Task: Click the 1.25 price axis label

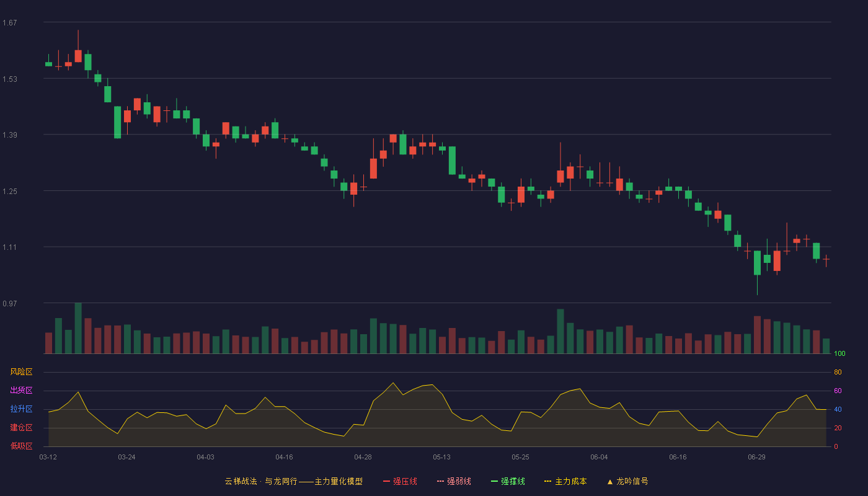Action: coord(10,192)
